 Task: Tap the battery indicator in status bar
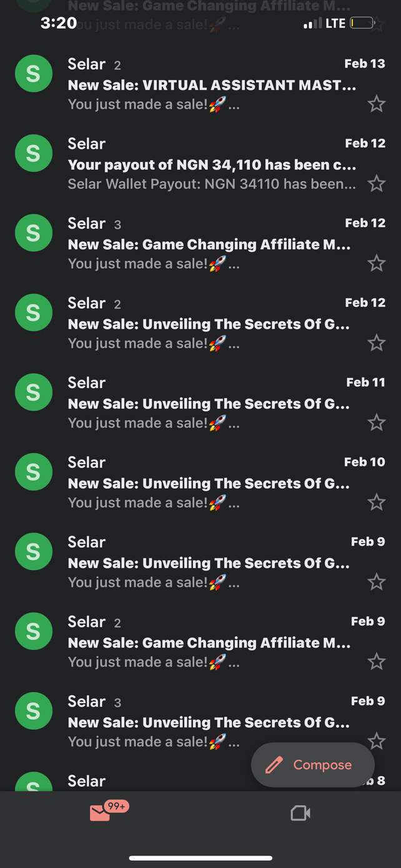[x=362, y=24]
